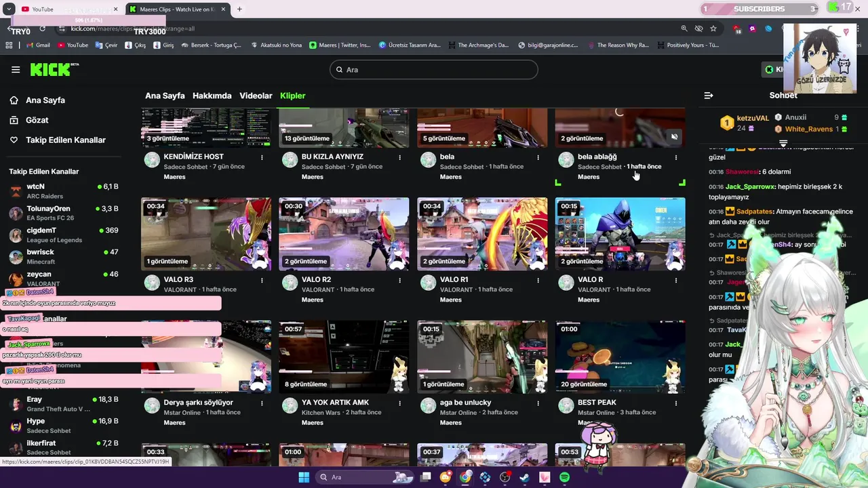Image resolution: width=868 pixels, height=488 pixels.
Task: Select the Klipler channel tab
Action: tap(293, 96)
